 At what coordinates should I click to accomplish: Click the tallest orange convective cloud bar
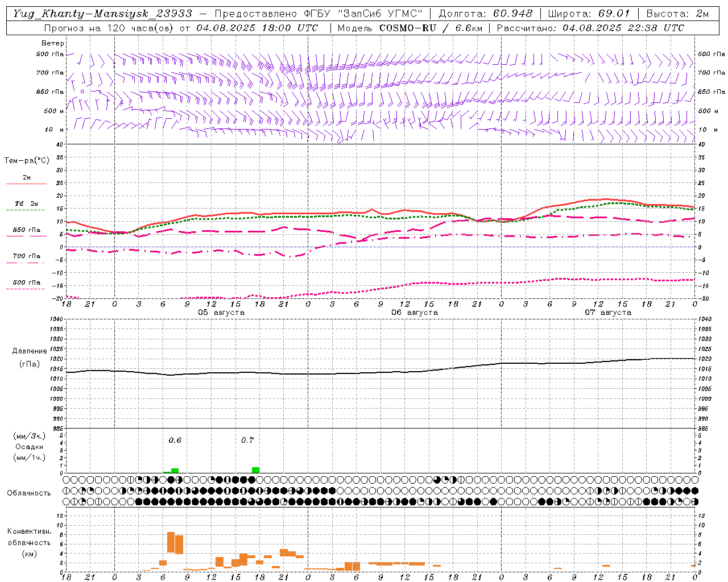[171, 542]
